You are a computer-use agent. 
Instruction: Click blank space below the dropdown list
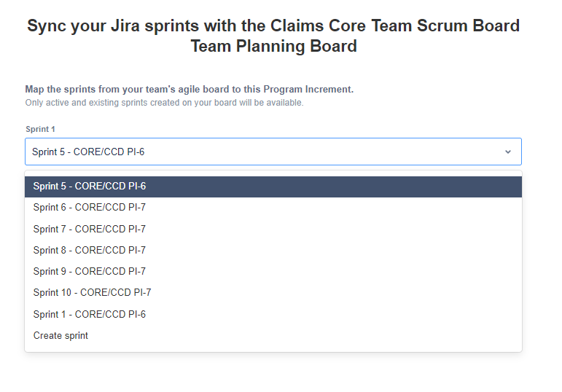coord(273,372)
